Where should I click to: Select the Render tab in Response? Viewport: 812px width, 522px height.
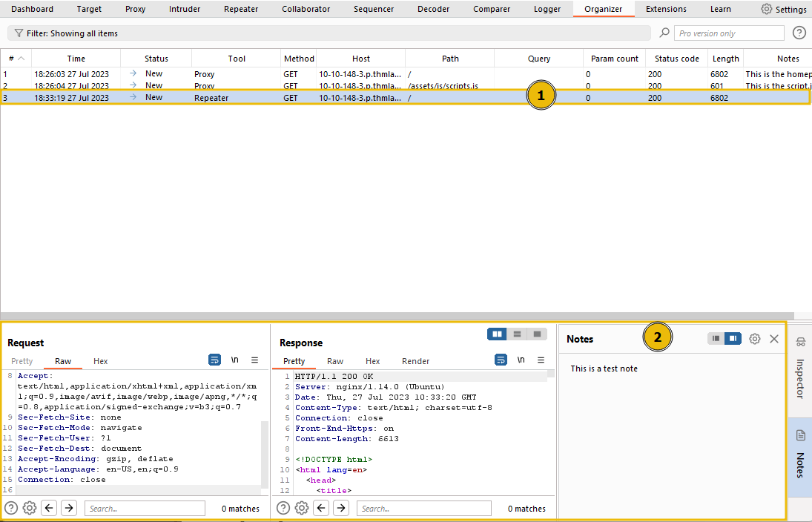(415, 361)
